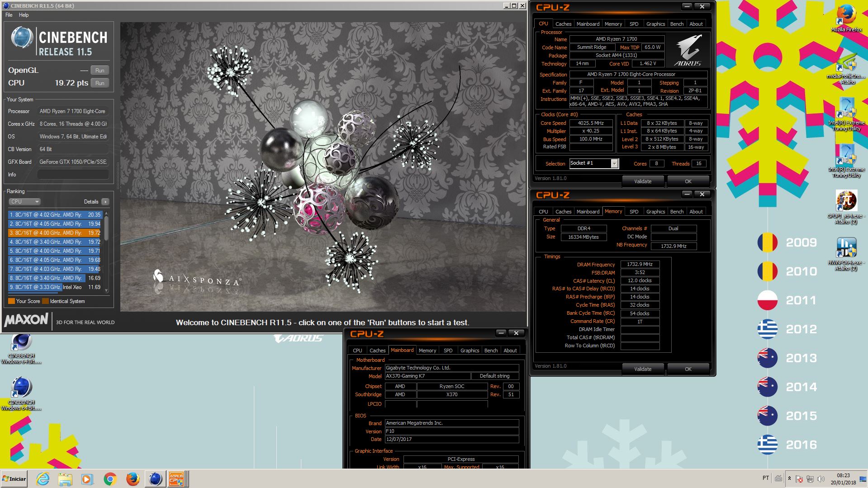This screenshot has width=868, height=488.
Task: Open Mainboard tab in CPU-Z Memory window
Action: 588,212
